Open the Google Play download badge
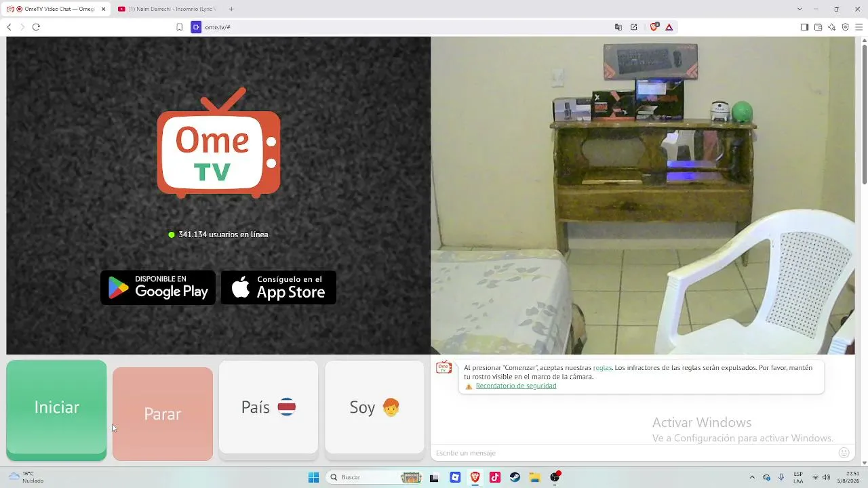The image size is (868, 488). click(158, 288)
